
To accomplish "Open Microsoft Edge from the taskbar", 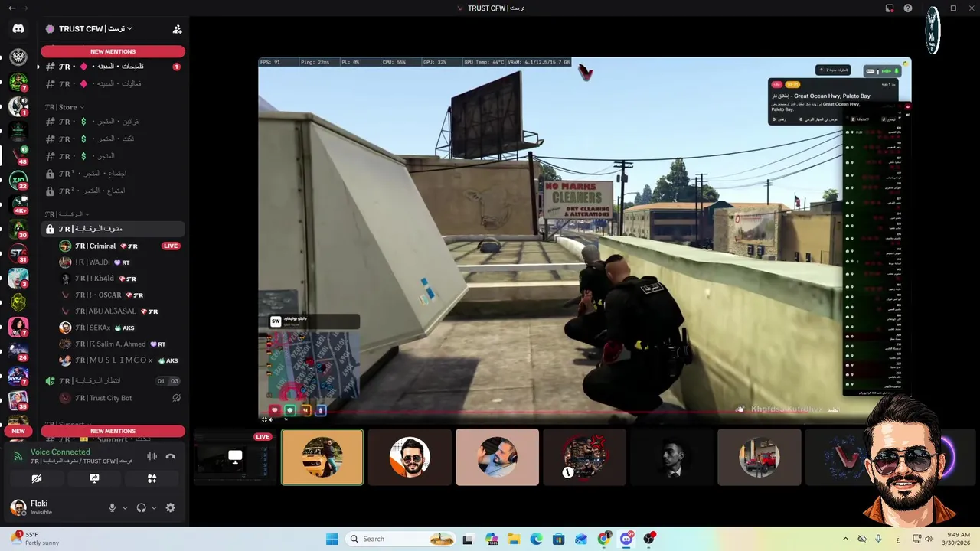I will point(536,539).
